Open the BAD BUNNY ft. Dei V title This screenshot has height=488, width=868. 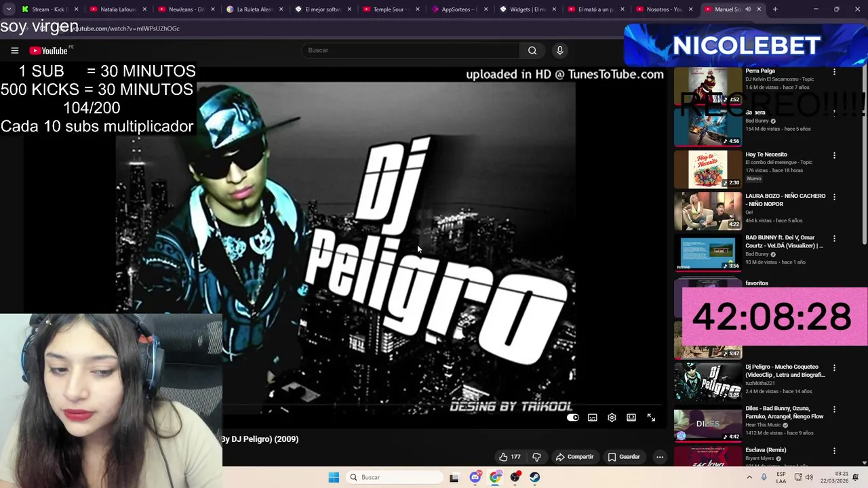[x=785, y=241]
